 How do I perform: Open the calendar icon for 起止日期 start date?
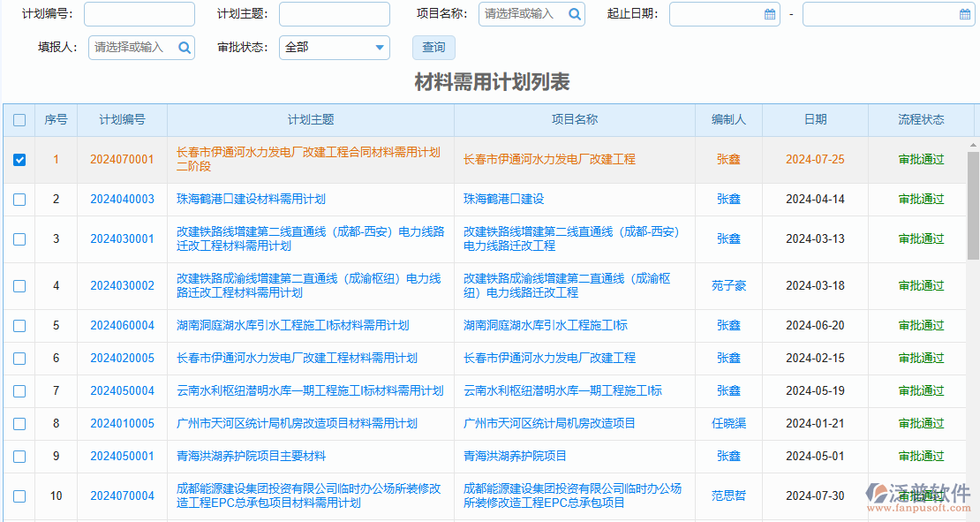(769, 14)
